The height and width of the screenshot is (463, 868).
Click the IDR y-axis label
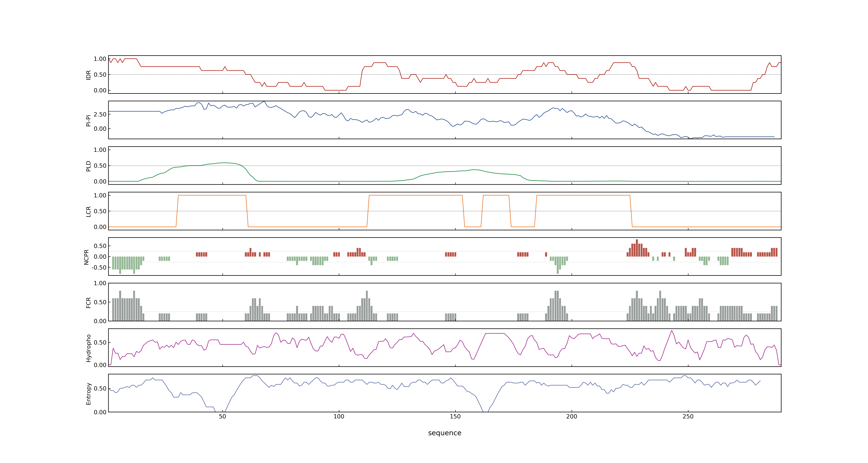coord(88,75)
